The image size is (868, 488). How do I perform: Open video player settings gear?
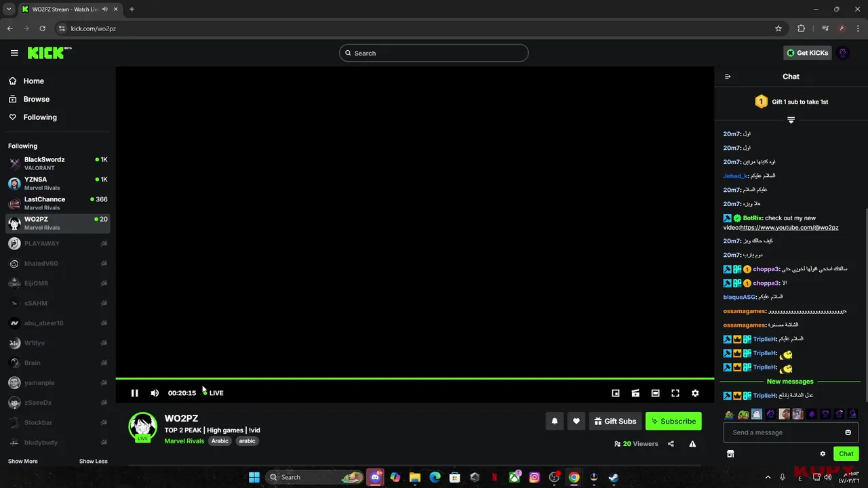[x=695, y=393]
